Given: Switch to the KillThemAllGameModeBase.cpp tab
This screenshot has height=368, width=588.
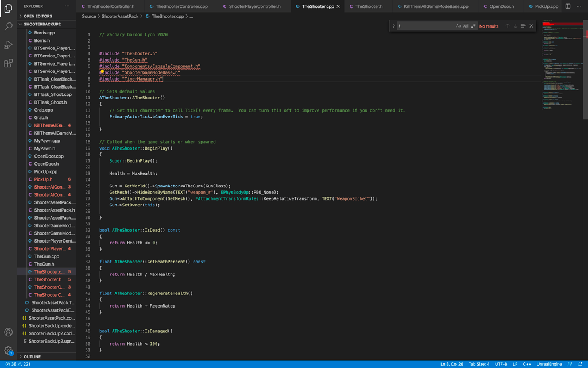Looking at the screenshot, I should pos(436,7).
